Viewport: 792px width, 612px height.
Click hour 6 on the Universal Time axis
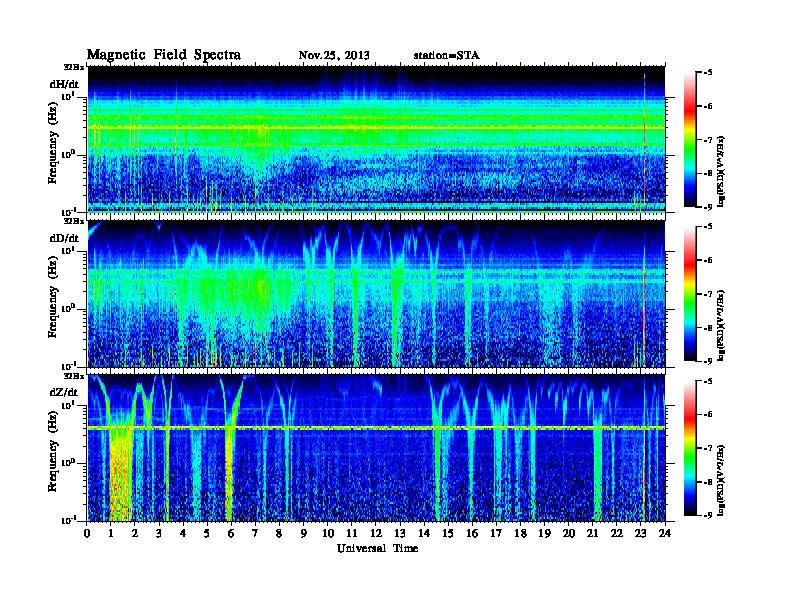231,533
